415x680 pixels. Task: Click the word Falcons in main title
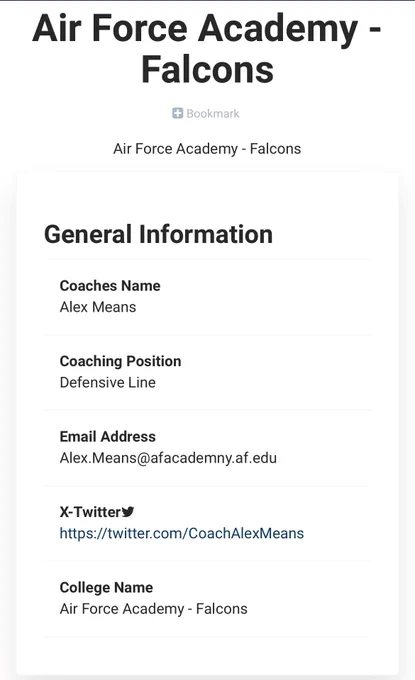tap(207, 69)
